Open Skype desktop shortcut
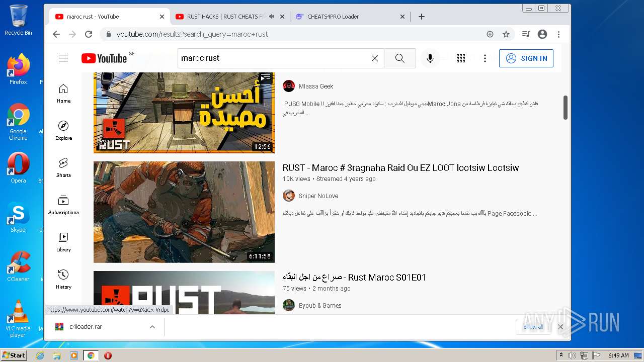This screenshot has width=644, height=362. click(18, 217)
